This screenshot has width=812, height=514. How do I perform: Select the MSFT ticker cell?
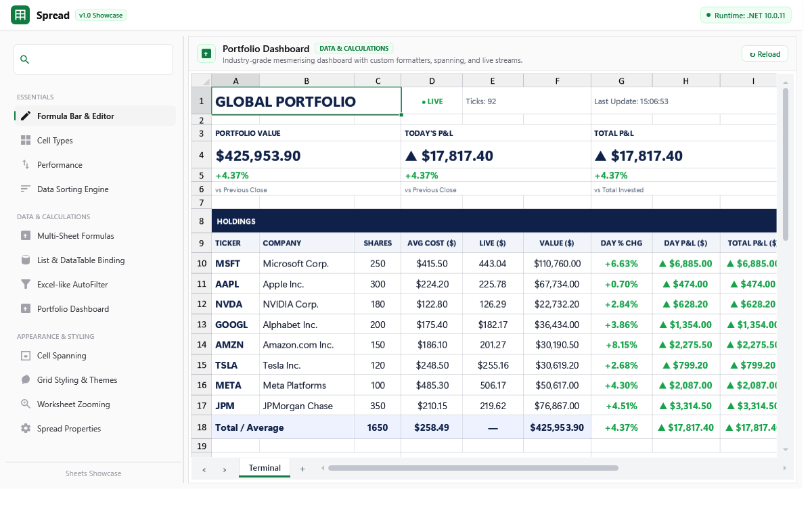coord(235,263)
